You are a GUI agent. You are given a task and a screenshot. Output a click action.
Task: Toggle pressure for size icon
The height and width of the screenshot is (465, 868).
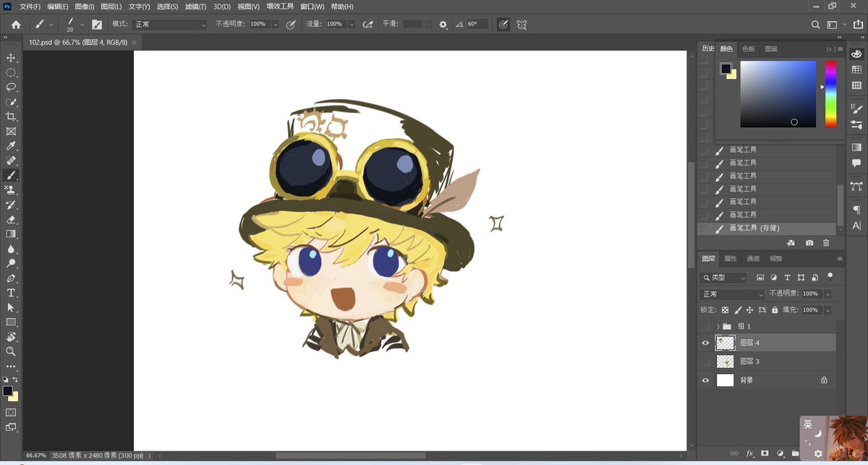[503, 24]
